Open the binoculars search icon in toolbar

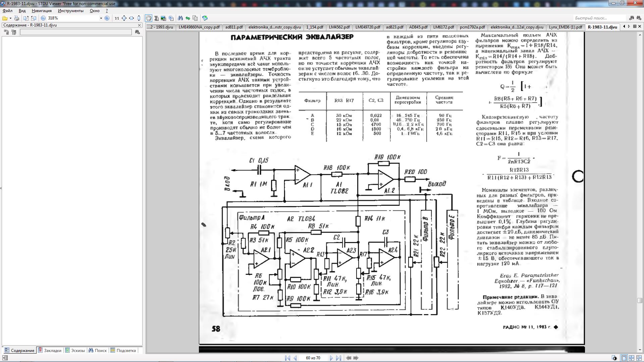click(x=180, y=18)
